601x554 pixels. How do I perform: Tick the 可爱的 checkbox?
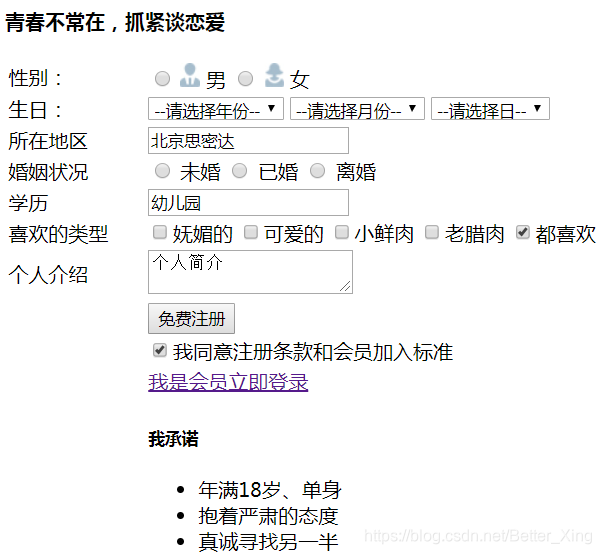point(251,232)
